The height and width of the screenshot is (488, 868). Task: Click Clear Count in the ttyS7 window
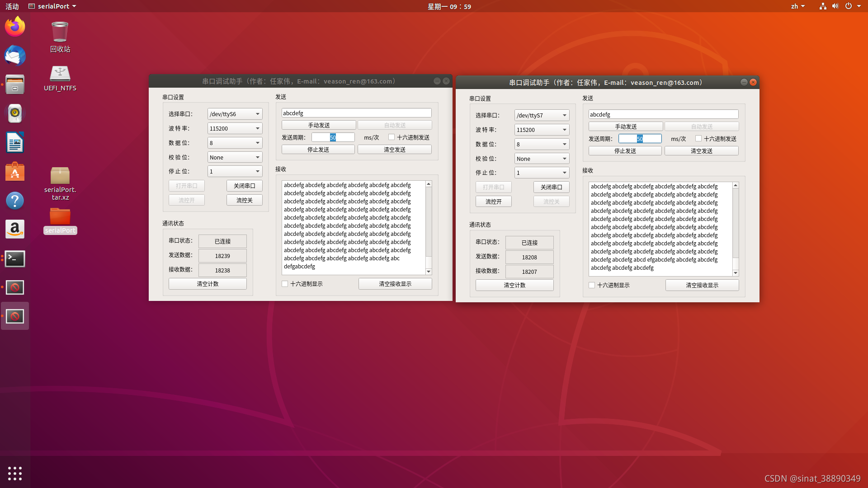(514, 285)
